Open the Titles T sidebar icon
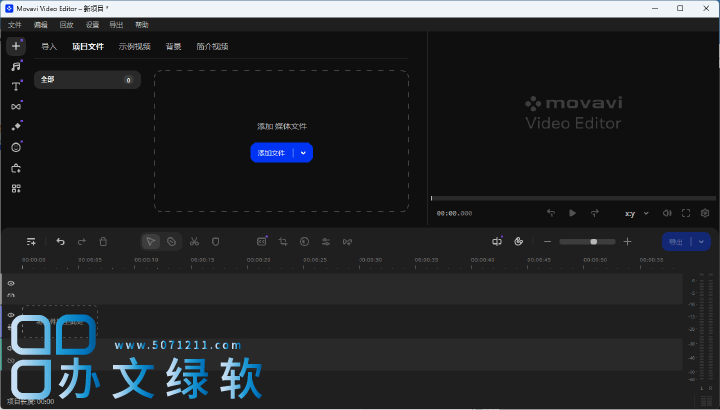This screenshot has width=720, height=410. point(16,86)
